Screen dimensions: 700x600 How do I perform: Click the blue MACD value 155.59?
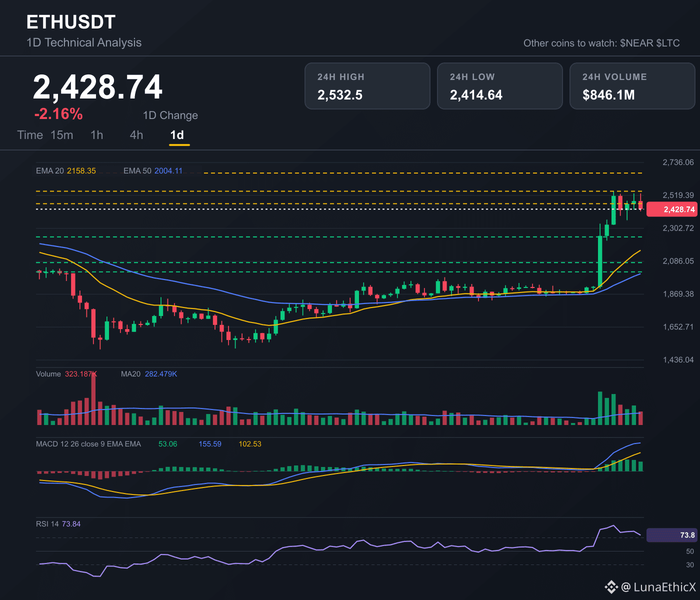[210, 444]
